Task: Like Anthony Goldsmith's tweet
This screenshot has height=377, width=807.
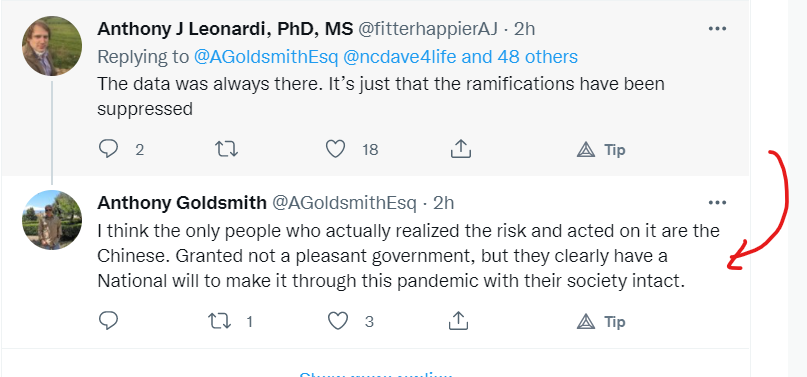Action: (338, 321)
